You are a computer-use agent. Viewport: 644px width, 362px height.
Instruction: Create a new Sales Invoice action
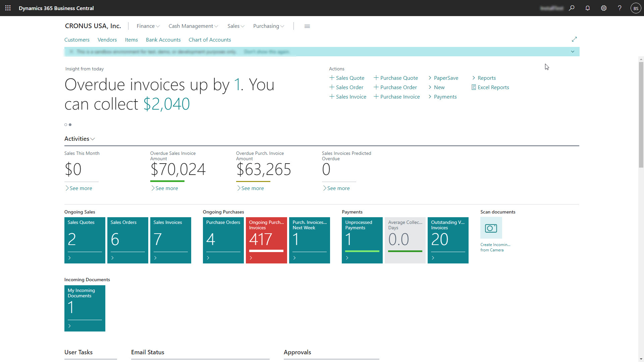coord(348,97)
